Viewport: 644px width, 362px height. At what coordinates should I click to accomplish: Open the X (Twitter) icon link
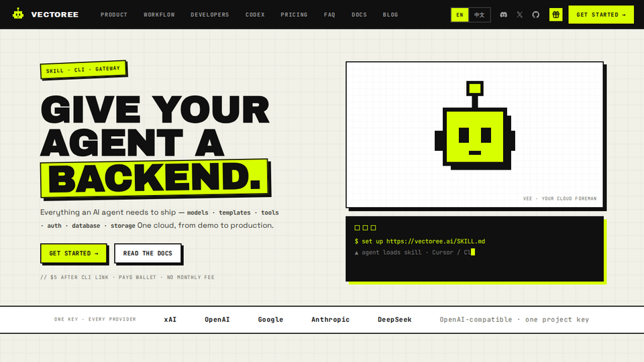519,14
